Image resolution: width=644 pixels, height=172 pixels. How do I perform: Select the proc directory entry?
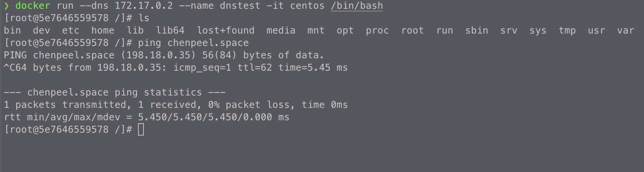point(377,31)
